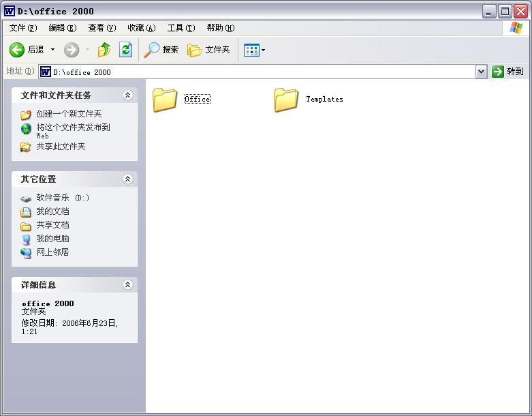
Task: Maximize the explorer window
Action: (x=505, y=12)
